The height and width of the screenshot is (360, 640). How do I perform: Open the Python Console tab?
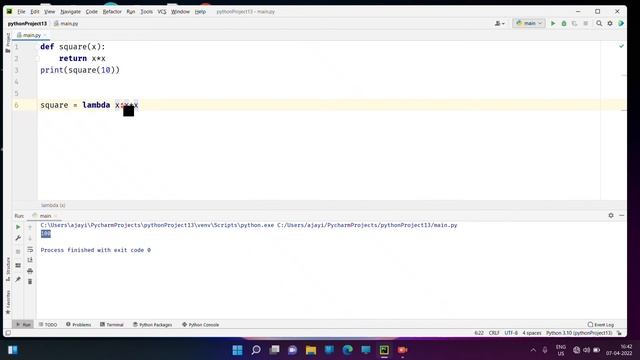[200, 324]
